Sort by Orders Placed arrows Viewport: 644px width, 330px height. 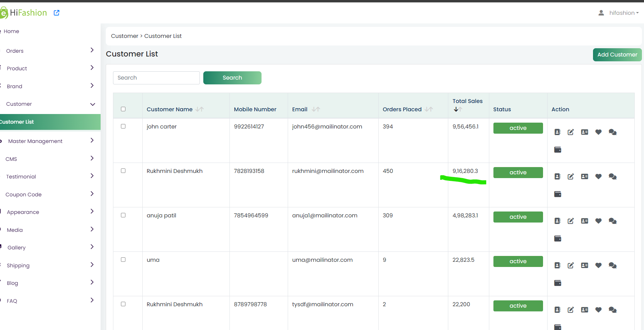point(429,109)
